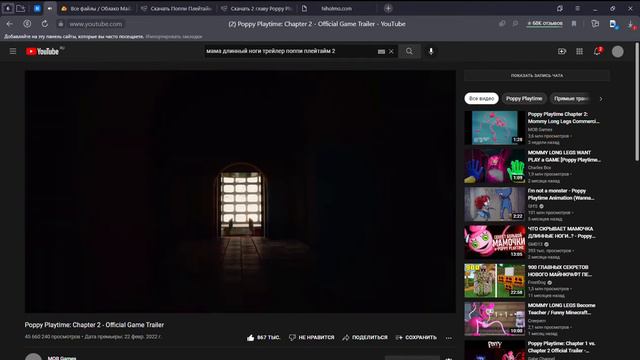Viewport: 640px width, 360px height.
Task: Click СОХРАНИТЬ to save video
Action: coord(416,338)
